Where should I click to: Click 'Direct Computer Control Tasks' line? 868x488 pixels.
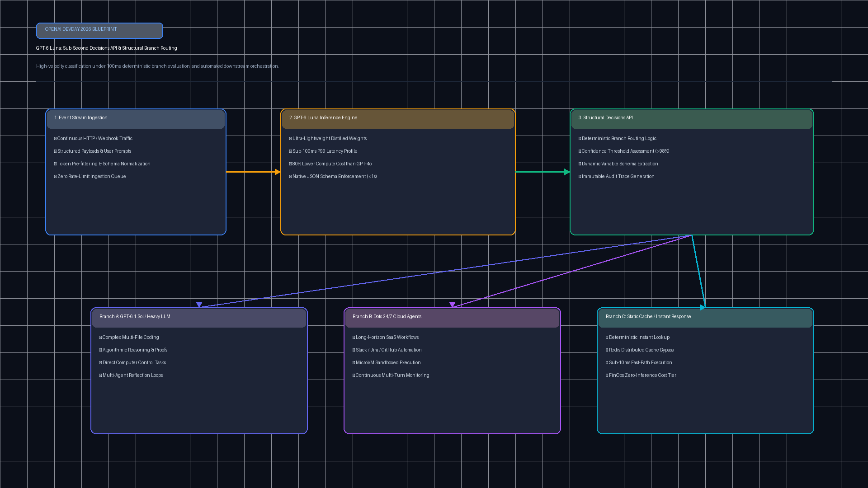pyautogui.click(x=133, y=363)
